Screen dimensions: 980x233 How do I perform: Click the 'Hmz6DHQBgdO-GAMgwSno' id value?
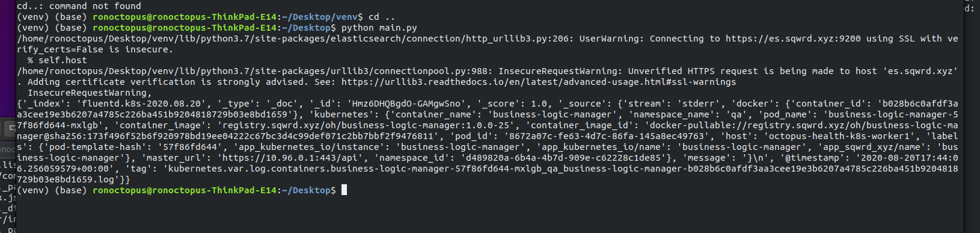(x=406, y=104)
